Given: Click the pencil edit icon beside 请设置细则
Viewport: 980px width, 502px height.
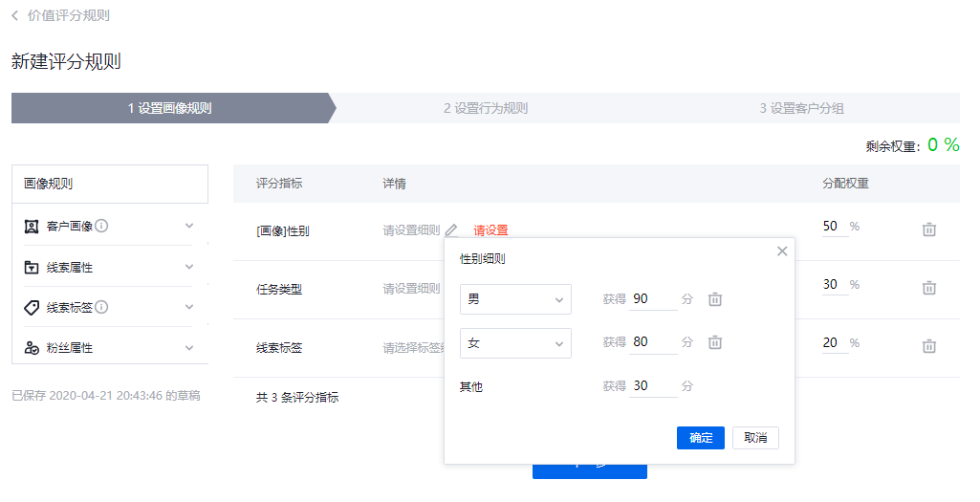Looking at the screenshot, I should pyautogui.click(x=451, y=230).
